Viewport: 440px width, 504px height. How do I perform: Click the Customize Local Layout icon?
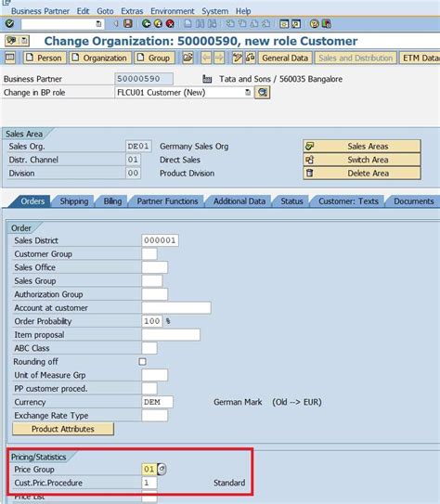pyautogui.click(x=326, y=24)
